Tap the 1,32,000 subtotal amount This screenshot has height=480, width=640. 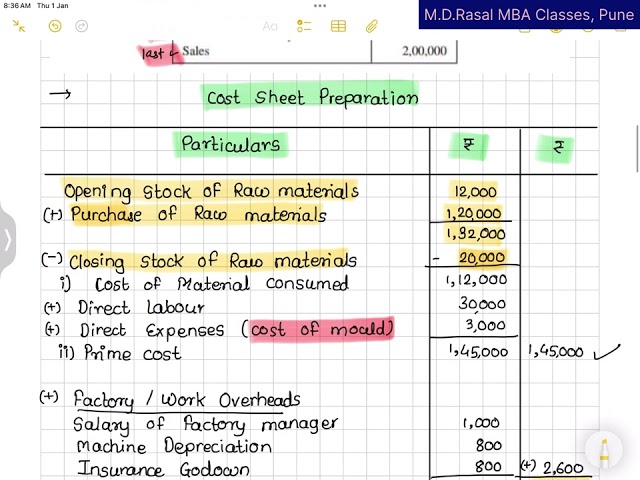pyautogui.click(x=476, y=233)
